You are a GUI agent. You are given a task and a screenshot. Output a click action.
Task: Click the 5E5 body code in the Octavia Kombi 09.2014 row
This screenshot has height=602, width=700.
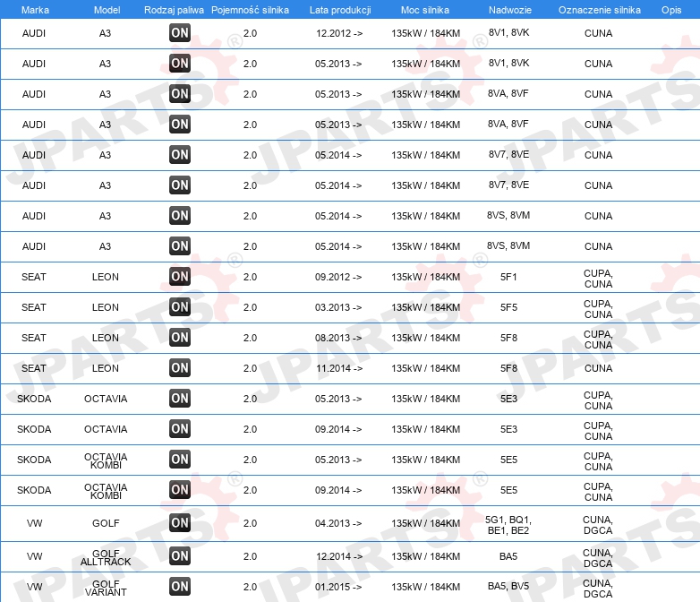[508, 489]
